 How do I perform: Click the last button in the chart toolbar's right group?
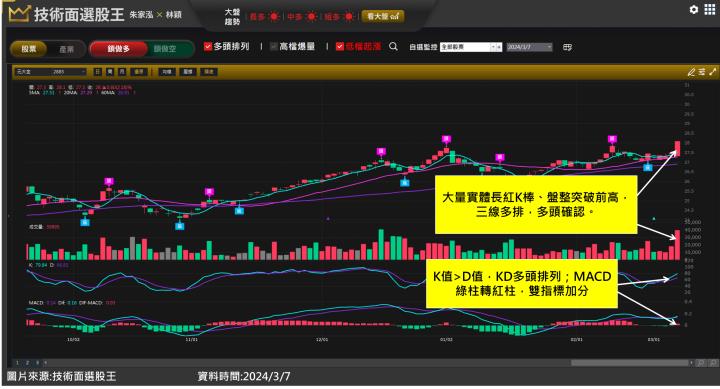click(209, 72)
